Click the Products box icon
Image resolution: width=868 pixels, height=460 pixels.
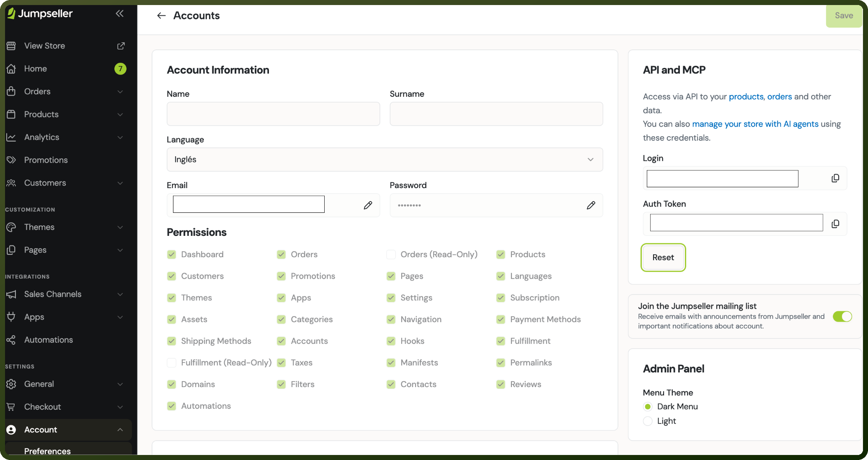click(11, 114)
